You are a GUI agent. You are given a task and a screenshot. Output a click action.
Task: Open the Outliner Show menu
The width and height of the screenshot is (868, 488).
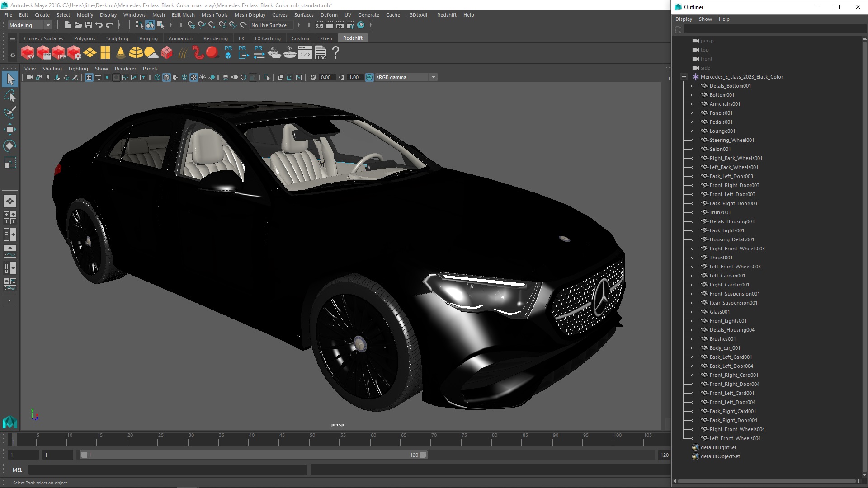[705, 19]
